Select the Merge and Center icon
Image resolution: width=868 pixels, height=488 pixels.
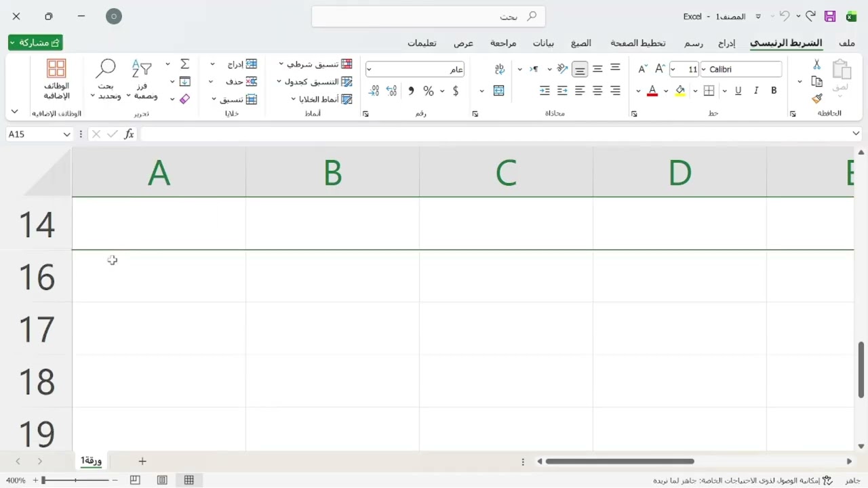point(498,91)
